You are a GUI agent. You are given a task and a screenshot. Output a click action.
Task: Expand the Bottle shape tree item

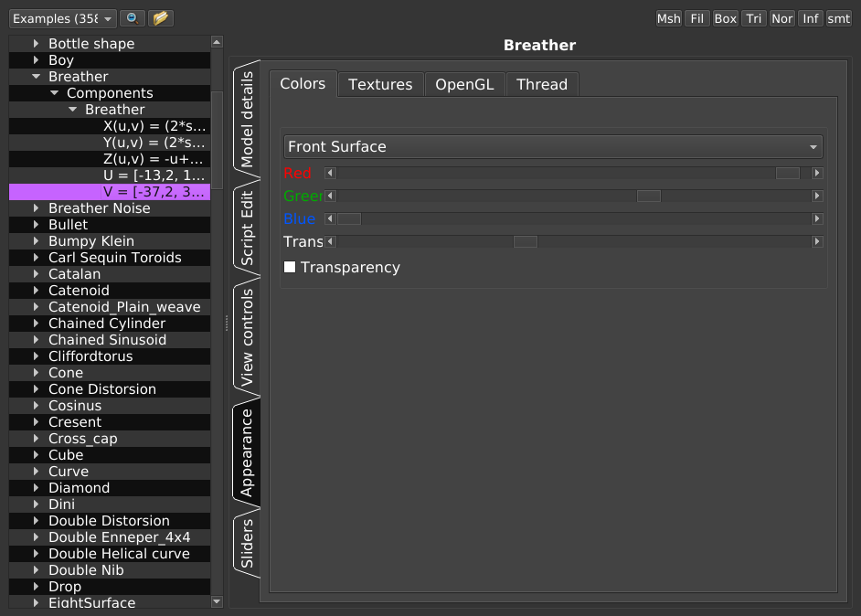click(x=37, y=43)
